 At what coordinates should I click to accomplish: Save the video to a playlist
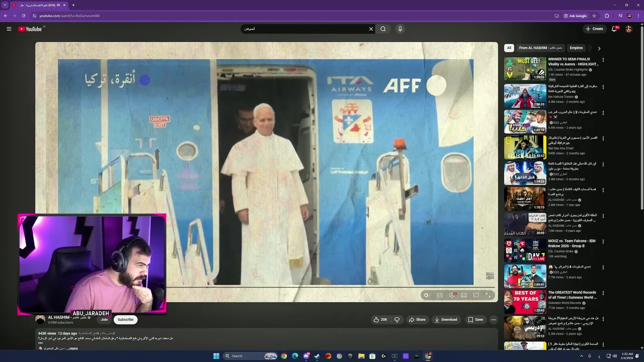tap(475, 319)
